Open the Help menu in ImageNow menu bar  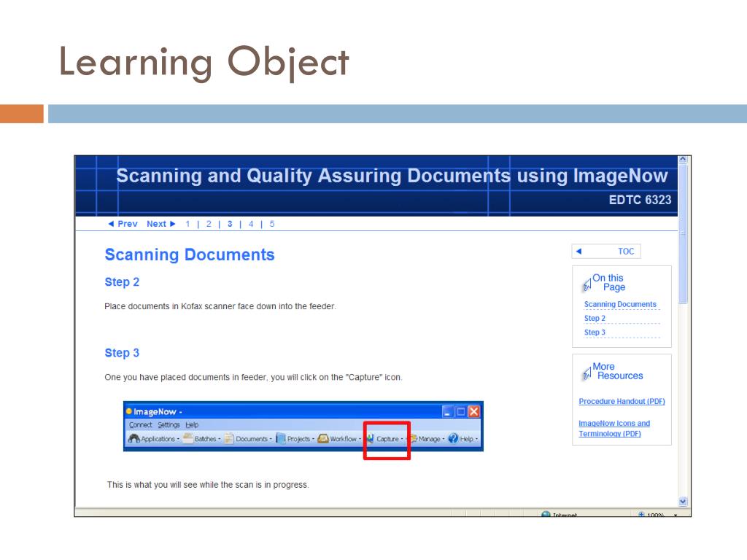point(192,425)
